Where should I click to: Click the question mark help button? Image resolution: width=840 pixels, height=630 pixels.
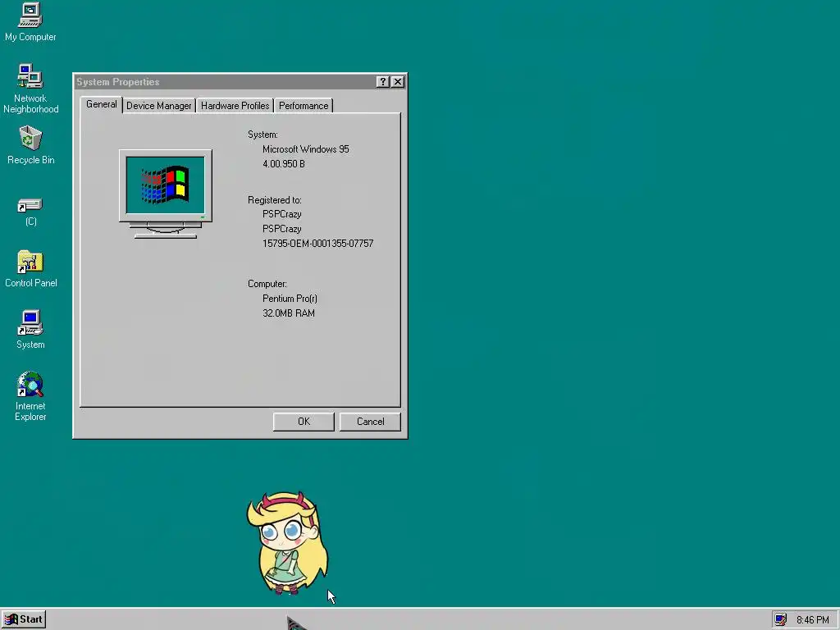pos(382,81)
